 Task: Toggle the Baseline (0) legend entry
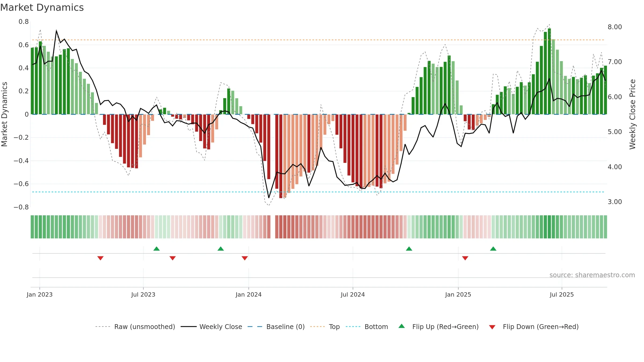point(276,327)
